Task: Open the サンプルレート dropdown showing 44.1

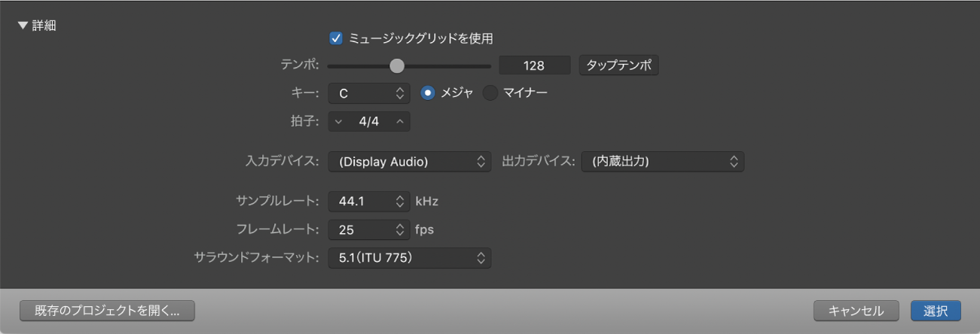Action: (369, 202)
